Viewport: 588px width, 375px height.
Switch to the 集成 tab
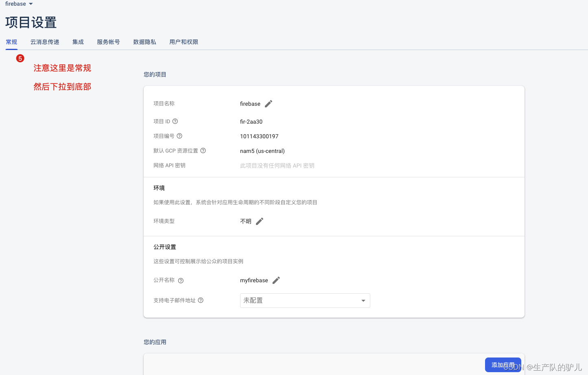[78, 41]
